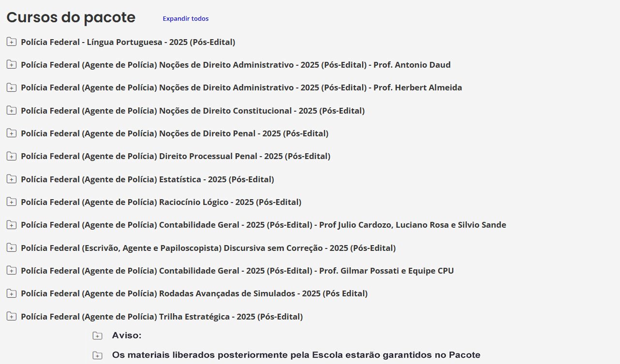Select Trilha Estratégica course title
This screenshot has height=364, width=620.
[162, 317]
